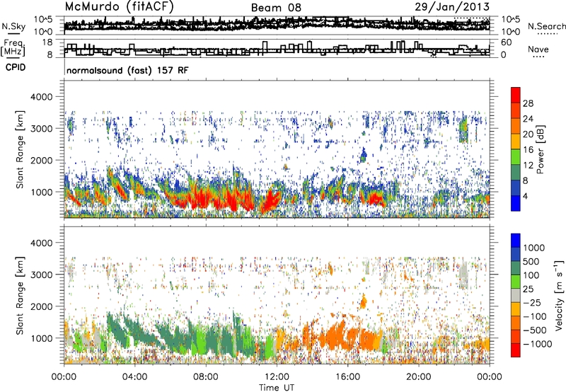Click the '60' Nave axis tick

tap(506, 42)
